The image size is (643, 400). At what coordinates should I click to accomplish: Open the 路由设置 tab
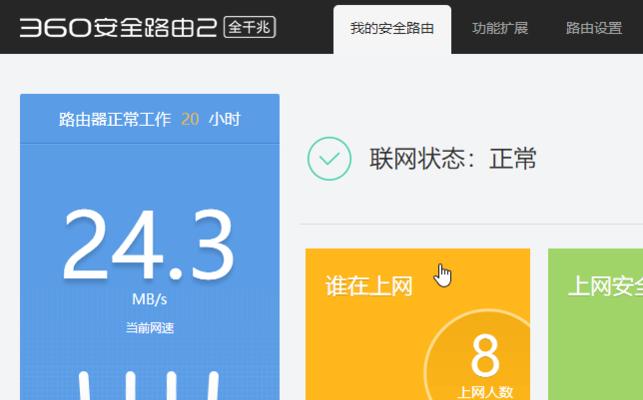[x=594, y=28]
